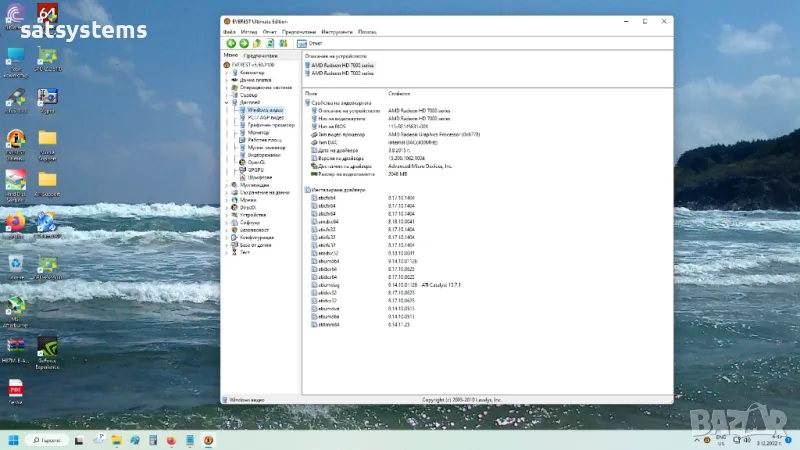Image resolution: width=800 pixels, height=450 pixels.
Task: Click the green Forward arrow toolbar button
Action: tap(243, 43)
